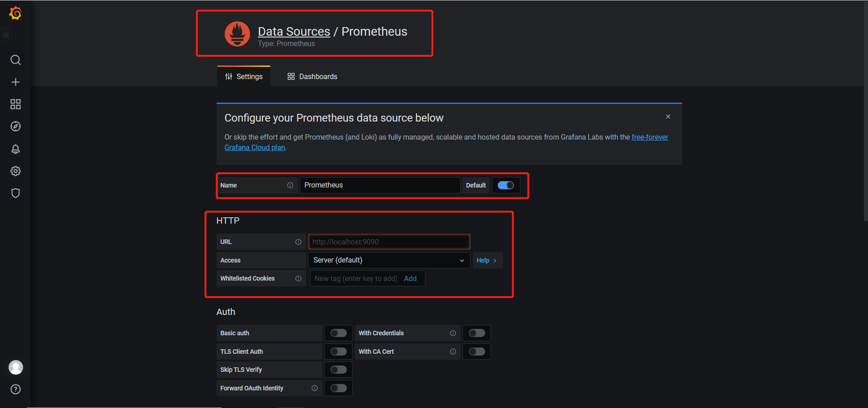Click the info icon beside With Credentials
868x408 pixels.
453,333
